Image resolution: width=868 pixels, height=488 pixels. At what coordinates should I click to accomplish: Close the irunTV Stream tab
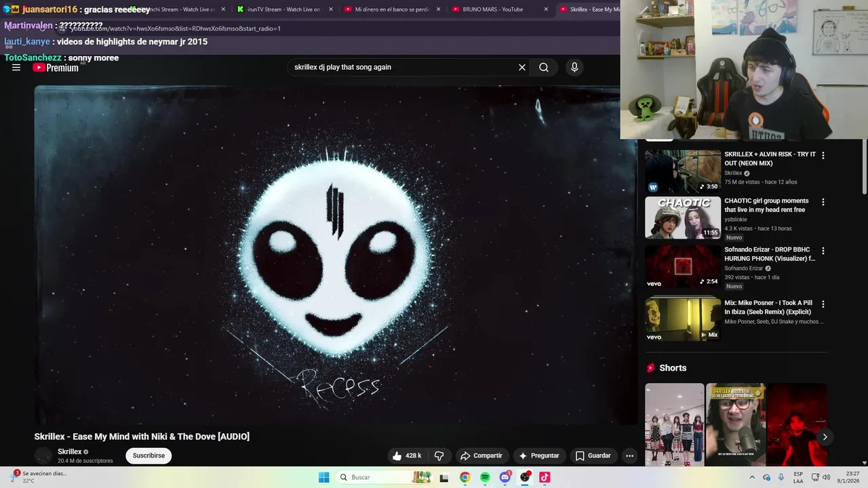(x=331, y=9)
